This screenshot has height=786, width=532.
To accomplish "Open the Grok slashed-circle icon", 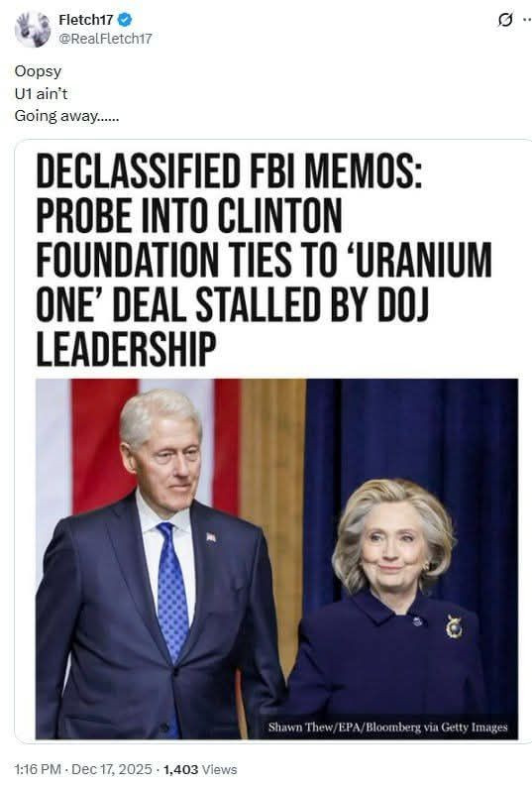I will pos(505,20).
